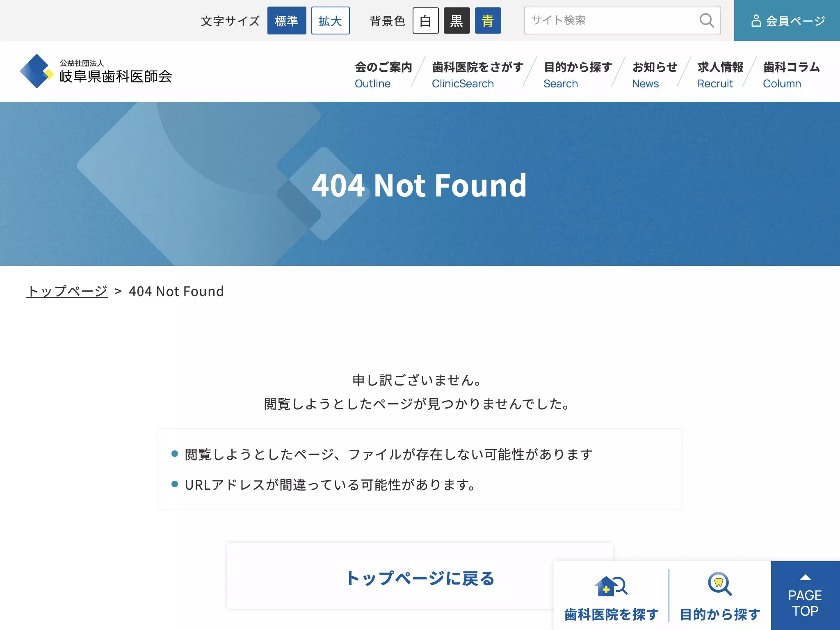Viewport: 840px width, 630px height.
Task: Open 求人情報 Recruit menu
Action: (720, 75)
